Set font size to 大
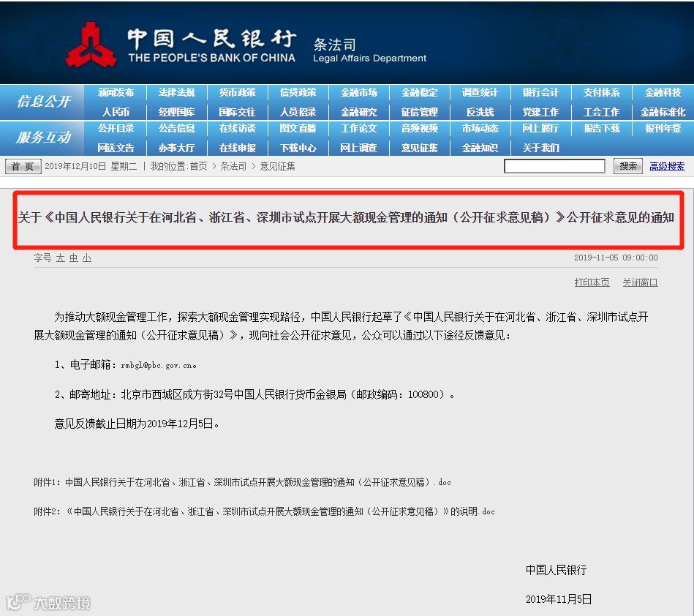694x616 pixels. tap(61, 258)
